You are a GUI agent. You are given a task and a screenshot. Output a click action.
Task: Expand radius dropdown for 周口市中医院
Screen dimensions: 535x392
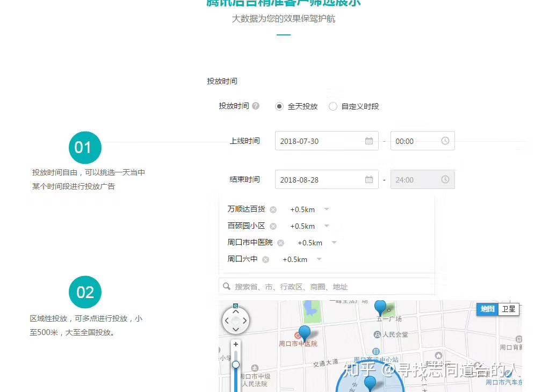pyautogui.click(x=334, y=242)
